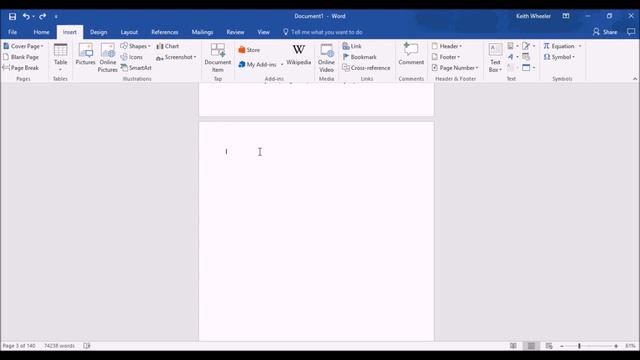Screen dimensions: 640x360
Task: Insert a Link
Action: coord(352,46)
